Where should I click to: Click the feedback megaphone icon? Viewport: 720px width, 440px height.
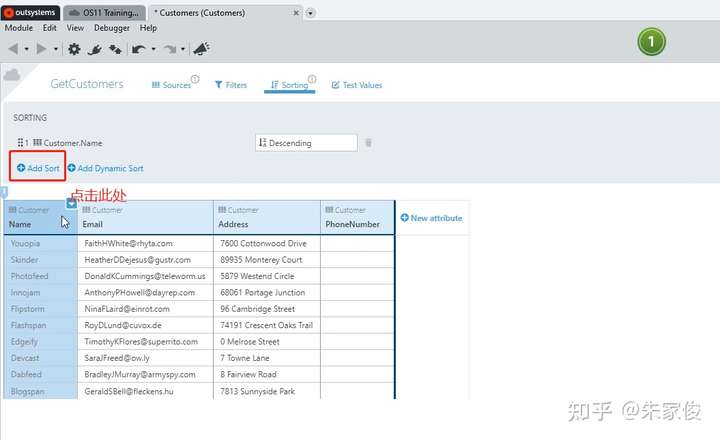(x=201, y=49)
